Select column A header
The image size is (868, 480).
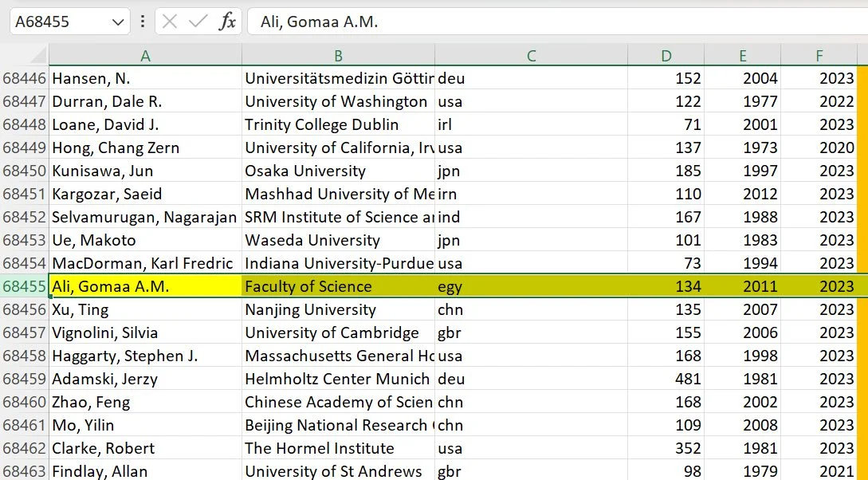click(145, 55)
